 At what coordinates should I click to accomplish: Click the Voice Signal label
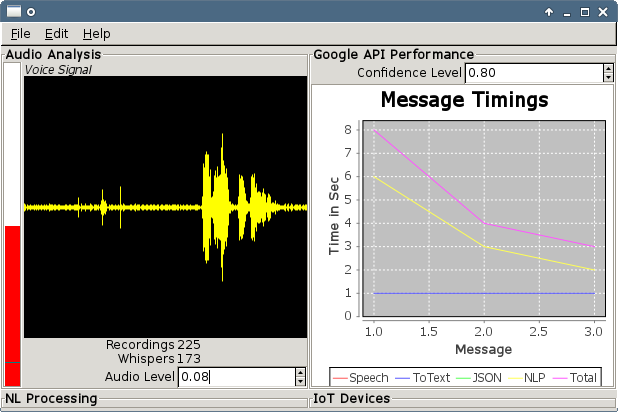(58, 70)
